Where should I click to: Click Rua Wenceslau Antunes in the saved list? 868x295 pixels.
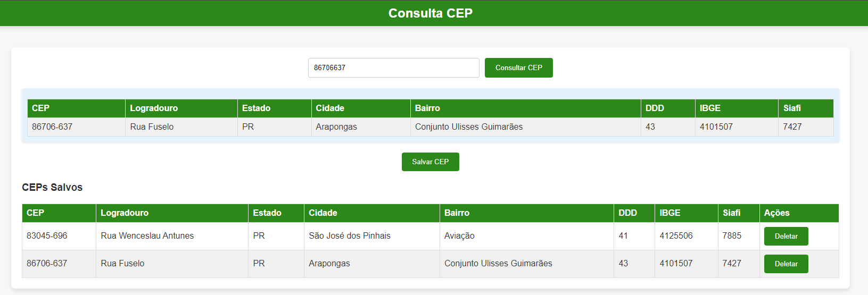click(147, 235)
